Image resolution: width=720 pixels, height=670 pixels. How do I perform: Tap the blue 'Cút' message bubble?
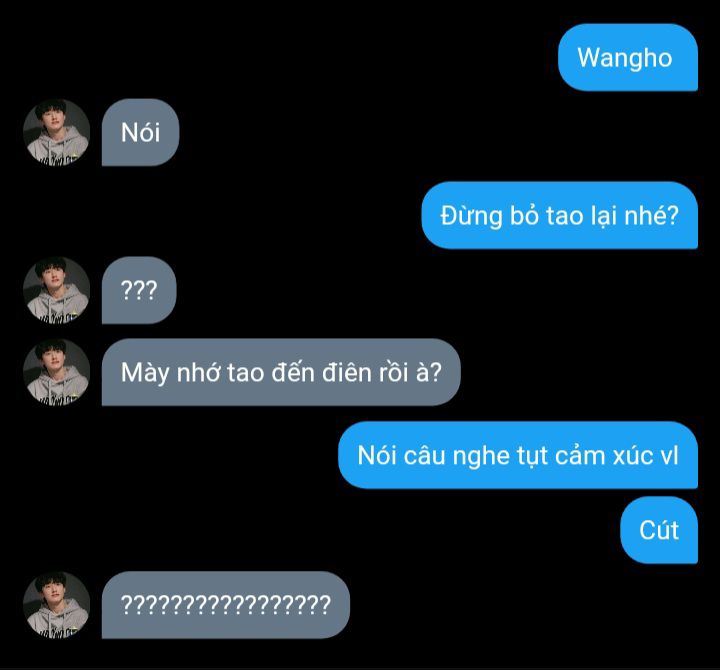[659, 530]
